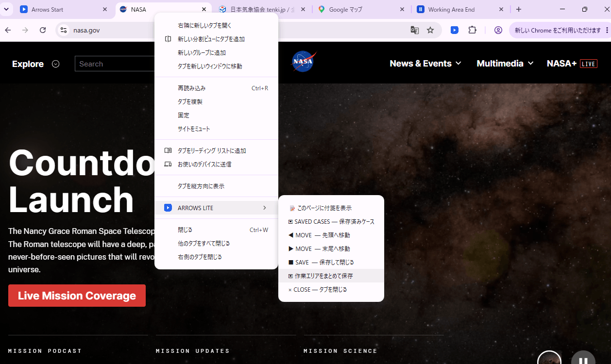Click 作業エリアをまとめて保存
Screen dimensions: 611x364
331,276
